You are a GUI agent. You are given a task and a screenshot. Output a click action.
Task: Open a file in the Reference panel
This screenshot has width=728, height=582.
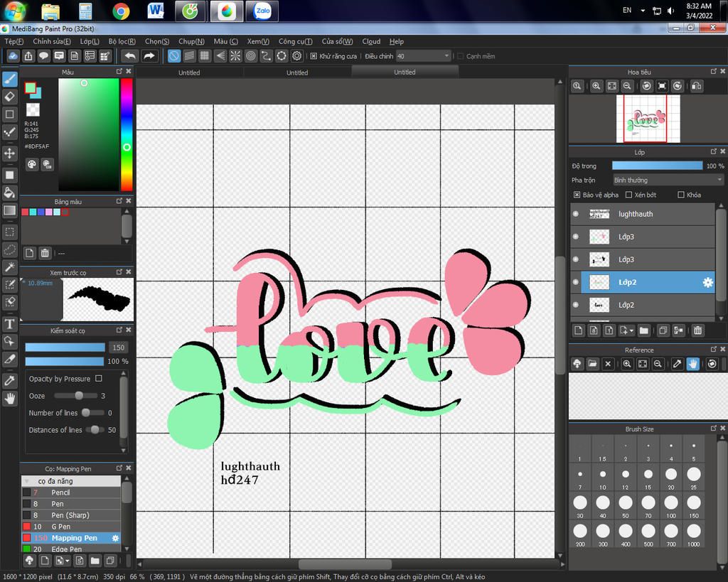tap(592, 364)
